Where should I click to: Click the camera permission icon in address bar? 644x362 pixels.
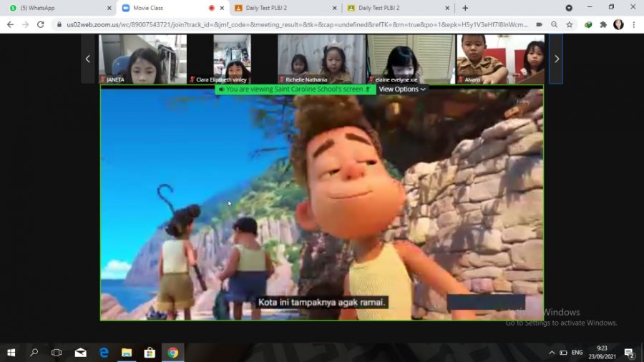click(539, 24)
